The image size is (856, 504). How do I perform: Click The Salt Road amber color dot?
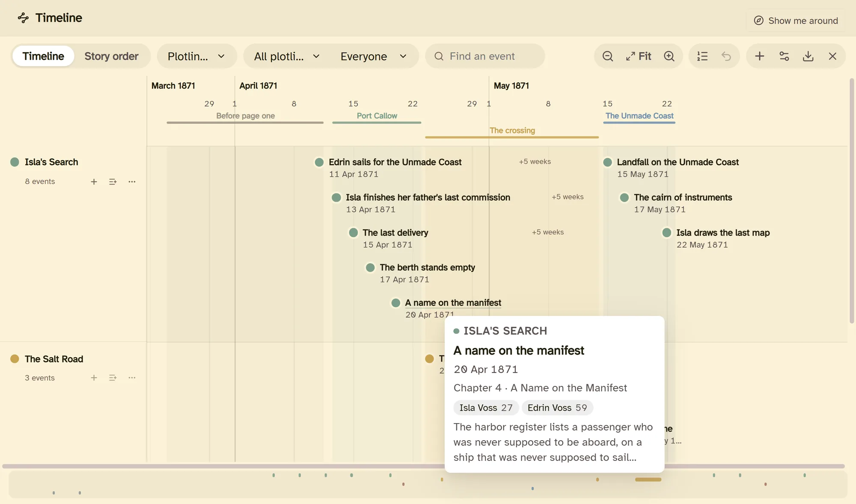(15, 359)
